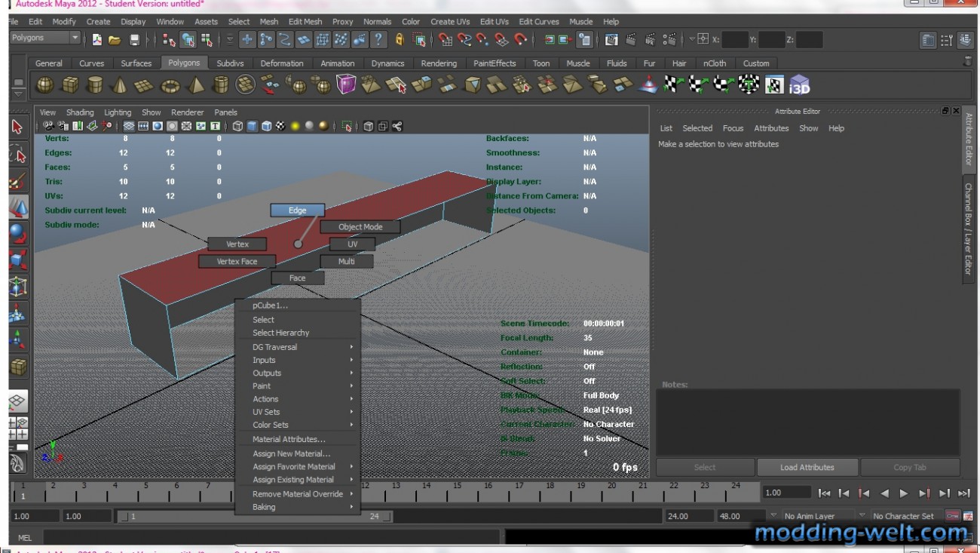Click the playback end time field 24.00
Image resolution: width=980 pixels, height=553 pixels.
point(688,516)
